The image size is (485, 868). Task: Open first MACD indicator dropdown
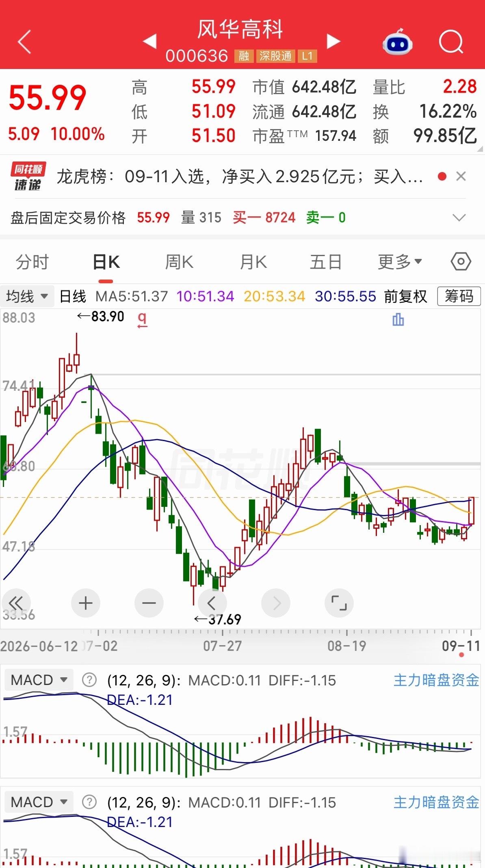39,680
